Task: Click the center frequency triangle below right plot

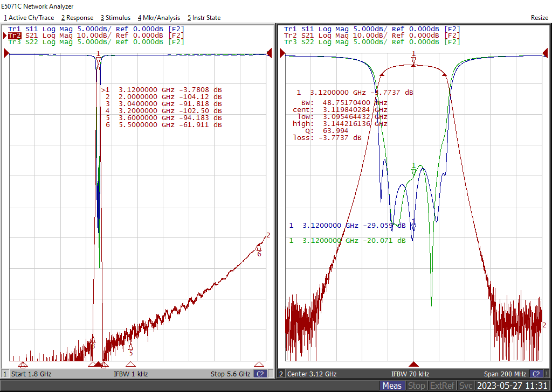Action: pos(413,365)
